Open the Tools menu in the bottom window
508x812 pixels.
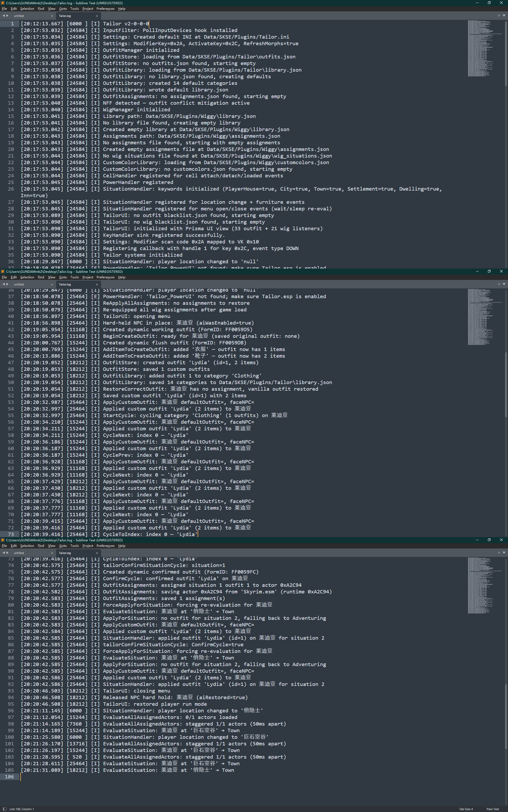point(75,546)
